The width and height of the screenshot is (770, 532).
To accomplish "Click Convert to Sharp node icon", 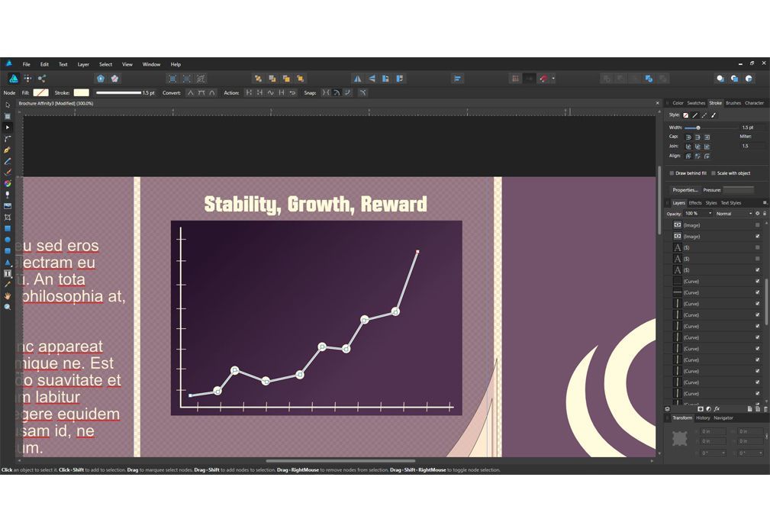I will pos(191,93).
